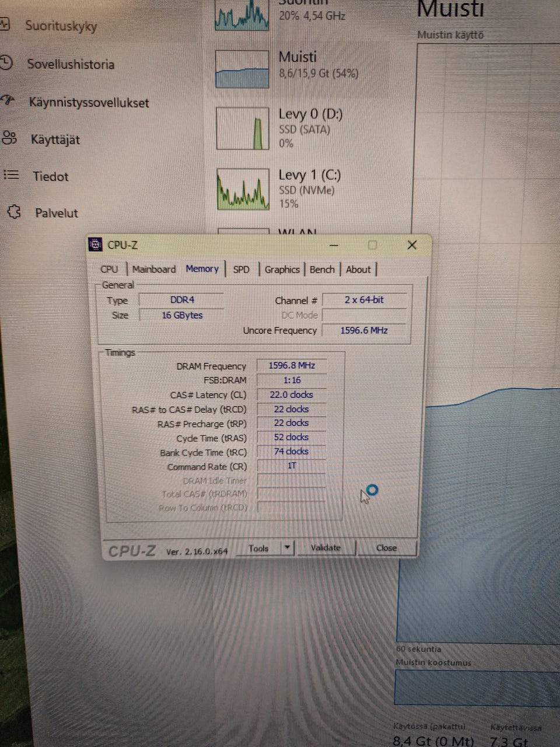
Task: Click the "Muistin koostumus" label
Action: 433,662
